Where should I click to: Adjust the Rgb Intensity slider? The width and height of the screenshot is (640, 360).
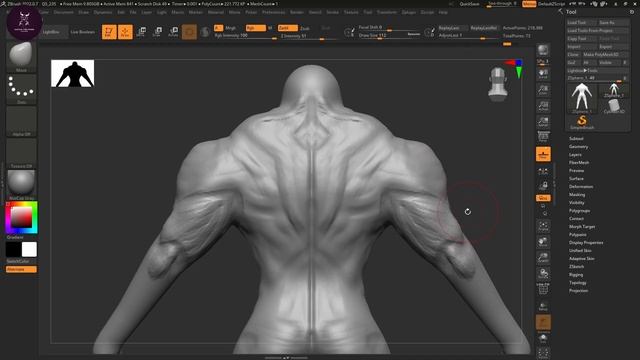click(x=246, y=36)
